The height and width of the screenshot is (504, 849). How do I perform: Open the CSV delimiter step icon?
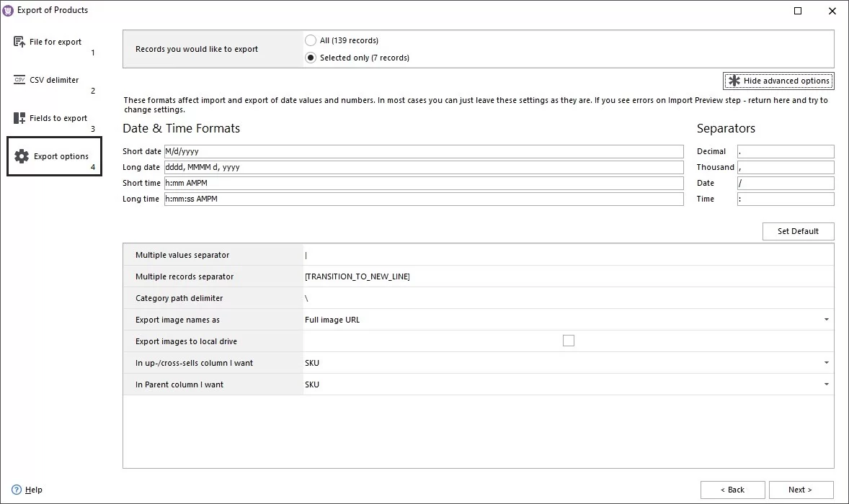18,79
